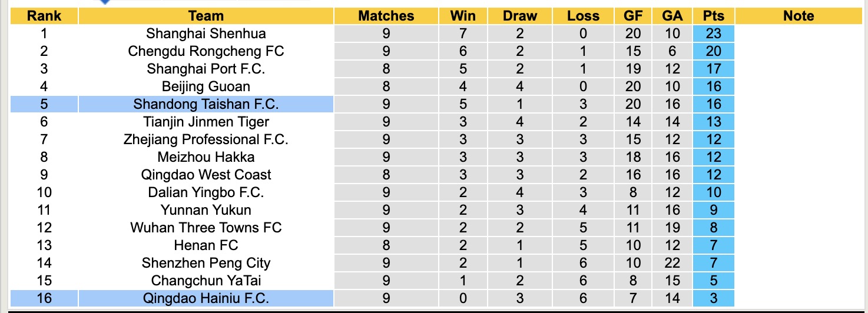Click Wuhan Three Towns FC entry
868x313 pixels.
click(206, 228)
